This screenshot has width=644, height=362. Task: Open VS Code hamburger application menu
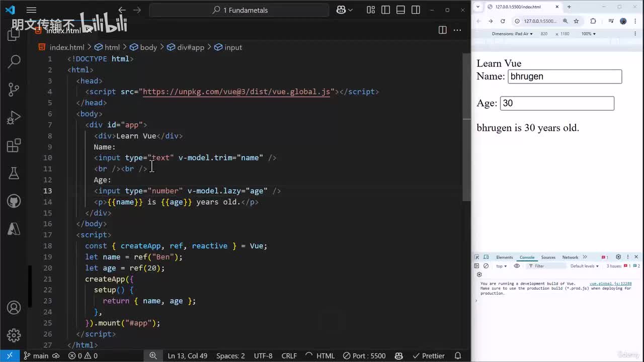pyautogui.click(x=31, y=10)
